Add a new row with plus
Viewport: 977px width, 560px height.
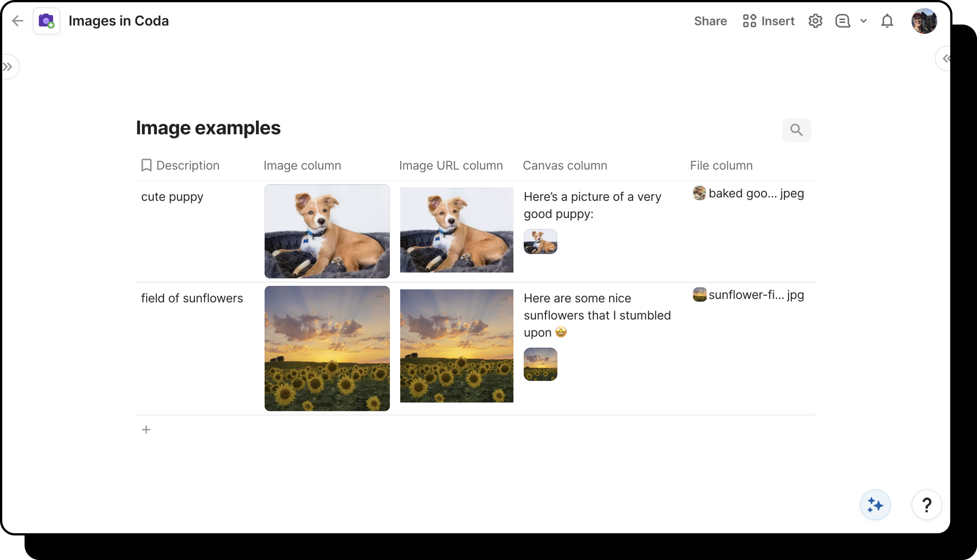tap(146, 429)
